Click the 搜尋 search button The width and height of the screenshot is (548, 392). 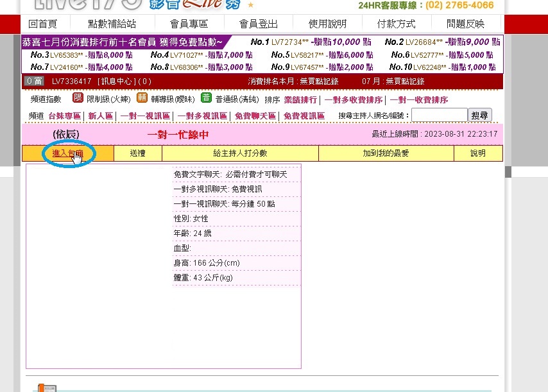tap(479, 115)
